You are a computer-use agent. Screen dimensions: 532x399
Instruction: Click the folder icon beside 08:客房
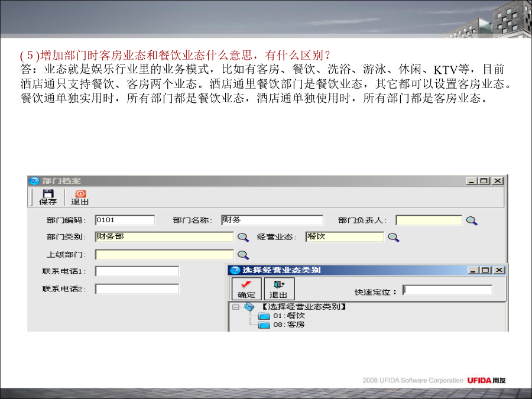[264, 325]
